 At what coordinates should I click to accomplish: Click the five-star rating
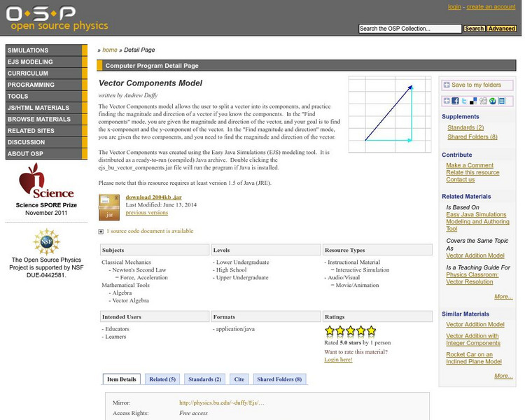click(350, 331)
